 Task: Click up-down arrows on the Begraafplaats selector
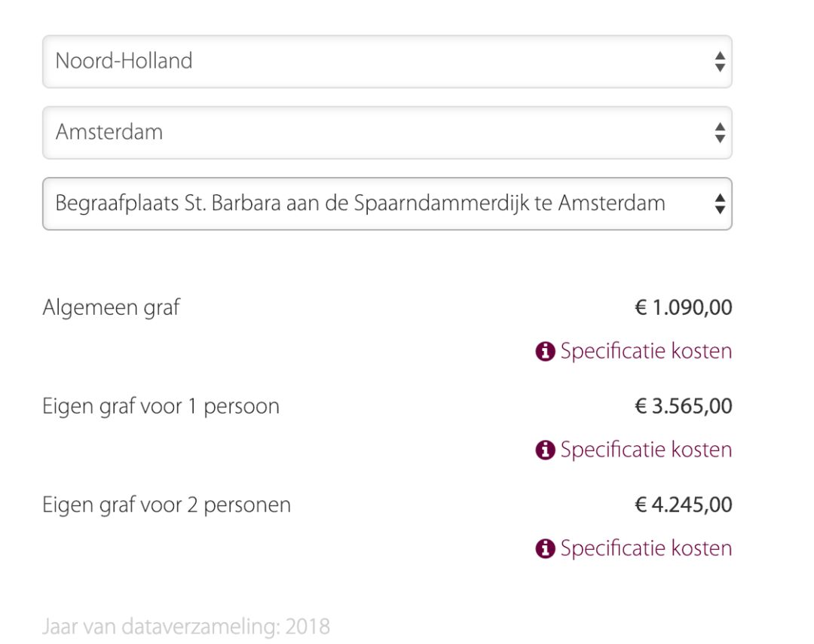720,203
